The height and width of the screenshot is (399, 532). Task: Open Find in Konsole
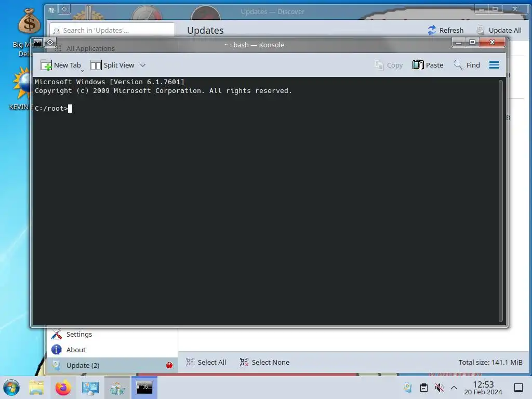pyautogui.click(x=467, y=65)
